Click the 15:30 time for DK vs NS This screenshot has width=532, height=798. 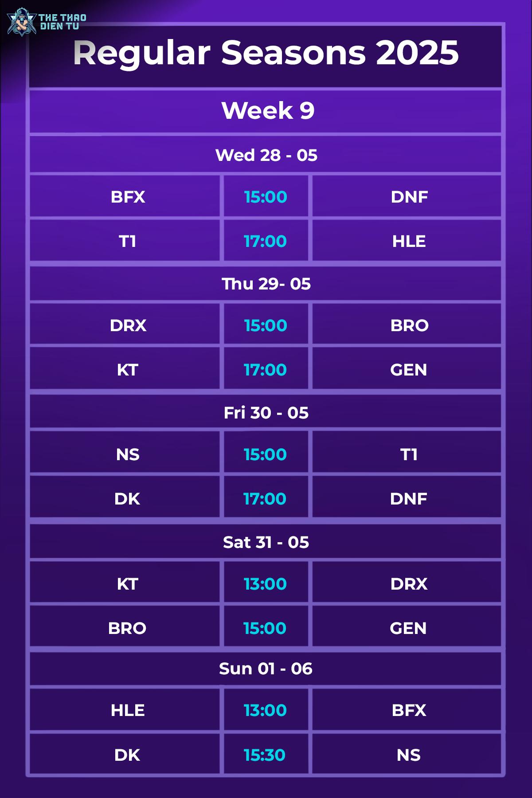[x=264, y=755]
